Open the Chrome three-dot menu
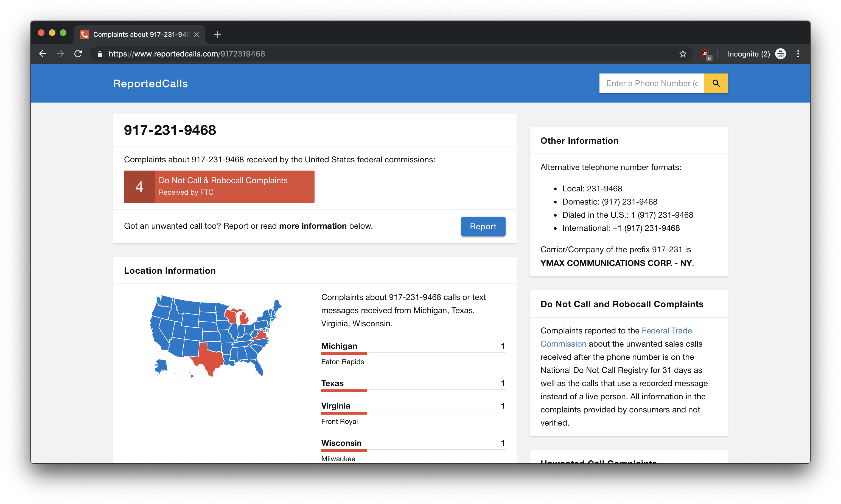 pyautogui.click(x=798, y=54)
